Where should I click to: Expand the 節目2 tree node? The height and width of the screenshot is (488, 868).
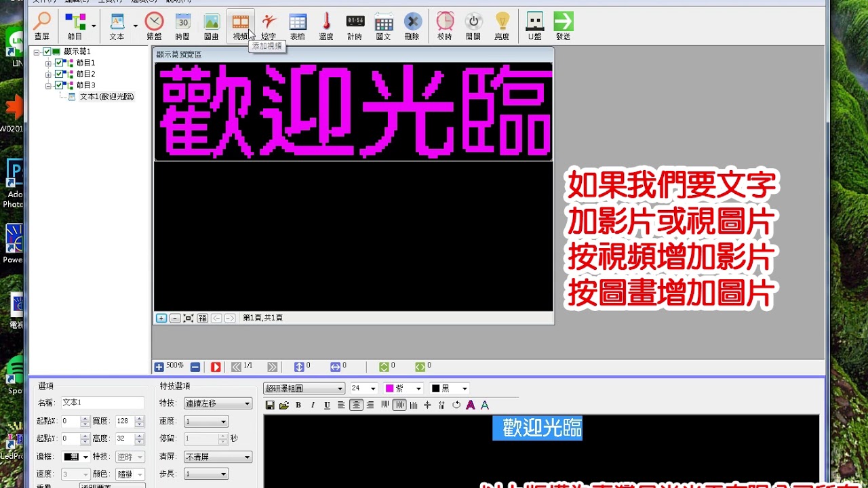48,74
